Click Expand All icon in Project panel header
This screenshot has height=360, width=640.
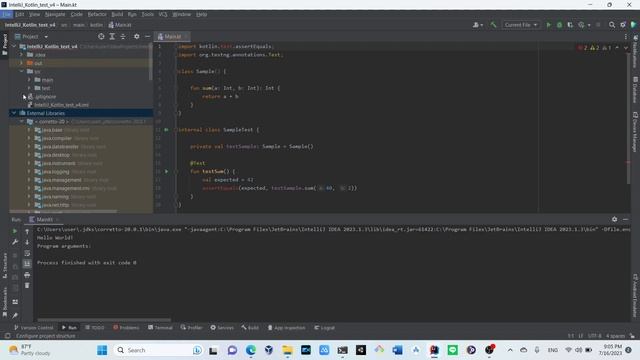point(112,36)
